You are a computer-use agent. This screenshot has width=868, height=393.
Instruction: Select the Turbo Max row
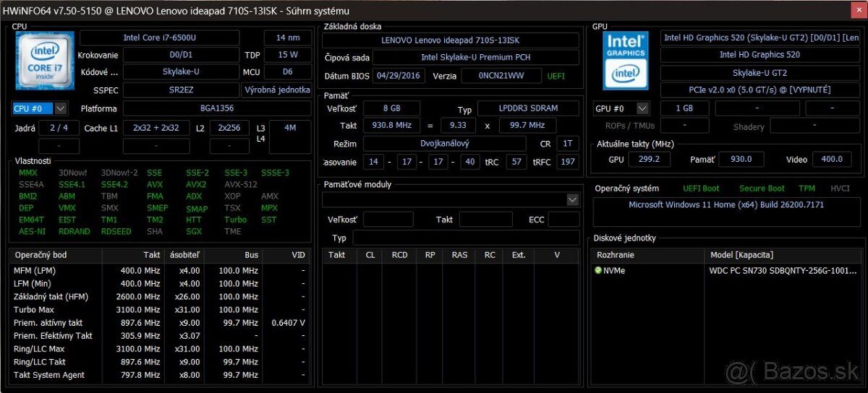point(35,310)
